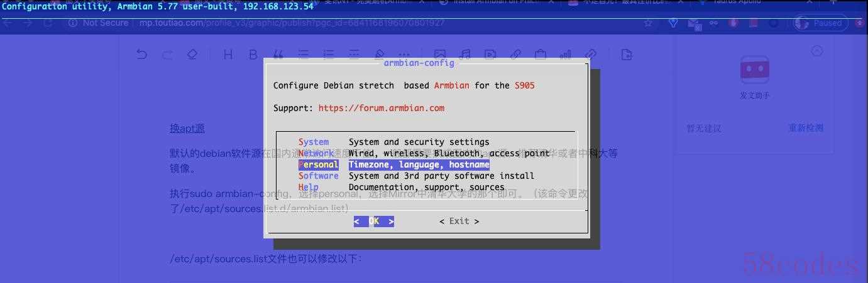Select System menu entry in armbian-config
The width and height of the screenshot is (868, 283).
click(x=314, y=142)
